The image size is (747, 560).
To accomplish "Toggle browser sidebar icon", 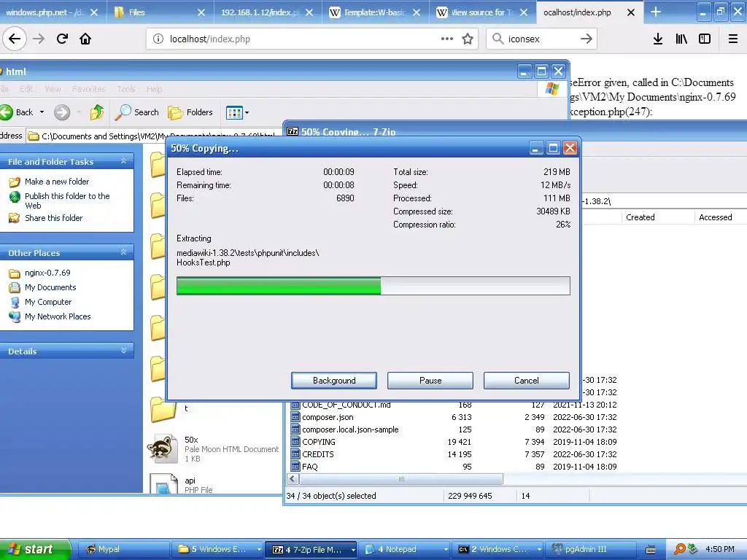I will (705, 39).
